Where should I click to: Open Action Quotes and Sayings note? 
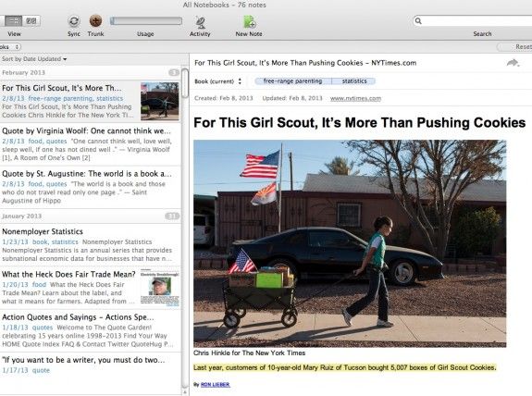91,330
